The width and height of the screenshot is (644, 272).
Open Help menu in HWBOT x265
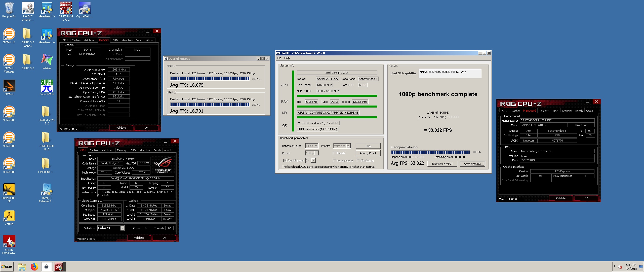[x=287, y=58]
